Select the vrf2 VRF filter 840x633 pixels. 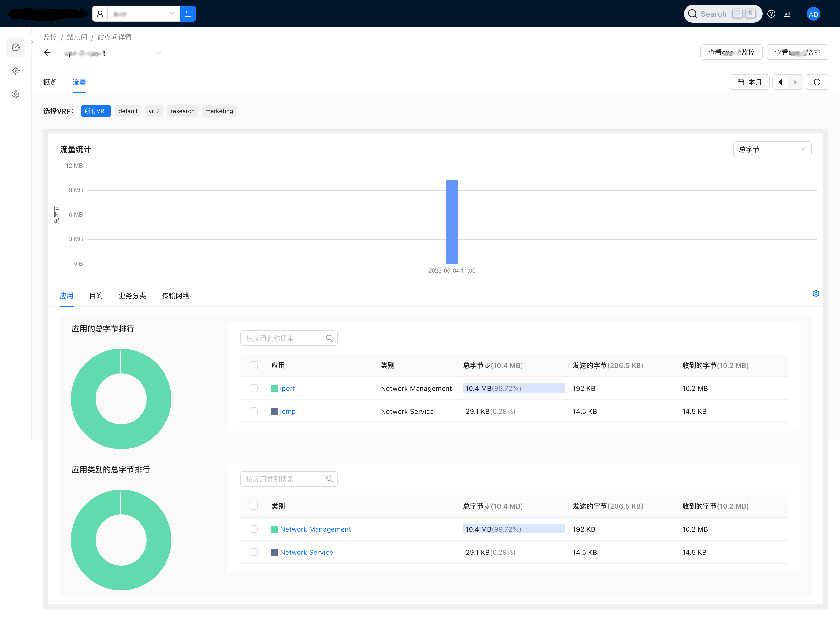pos(154,111)
